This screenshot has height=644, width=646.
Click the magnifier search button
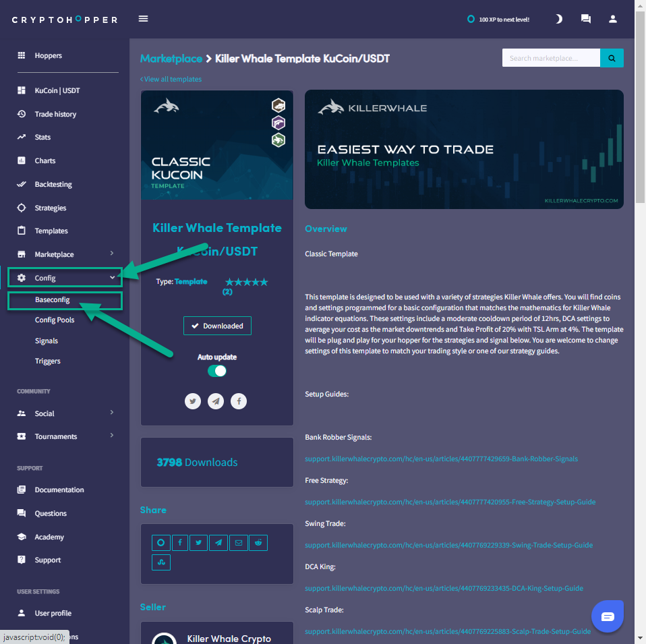pyautogui.click(x=612, y=58)
